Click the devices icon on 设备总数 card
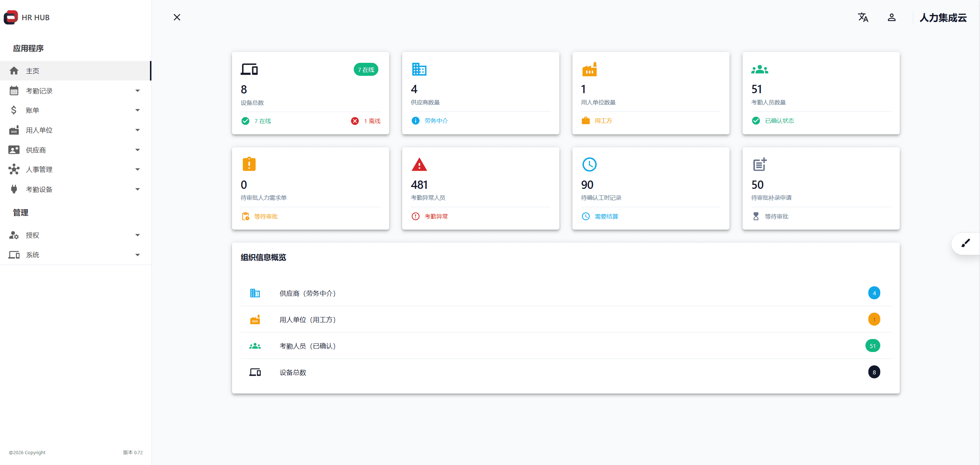This screenshot has width=980, height=465. click(x=249, y=70)
